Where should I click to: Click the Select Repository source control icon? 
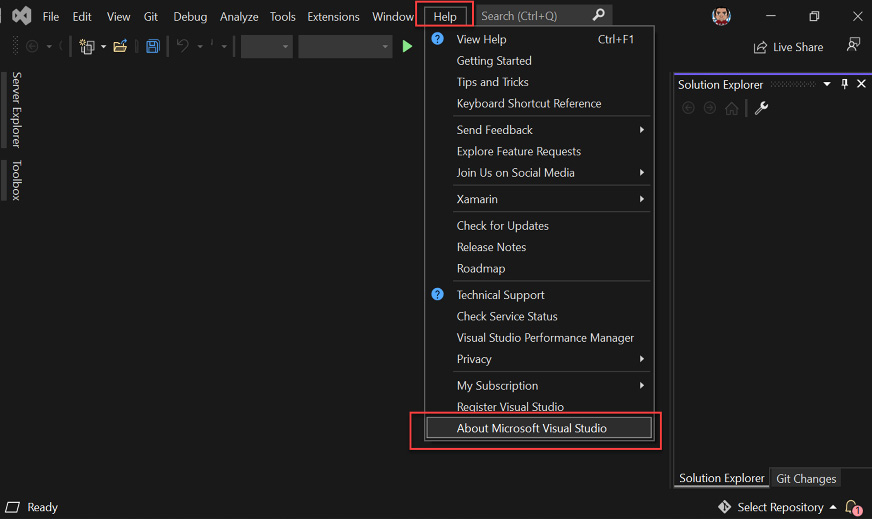point(725,507)
